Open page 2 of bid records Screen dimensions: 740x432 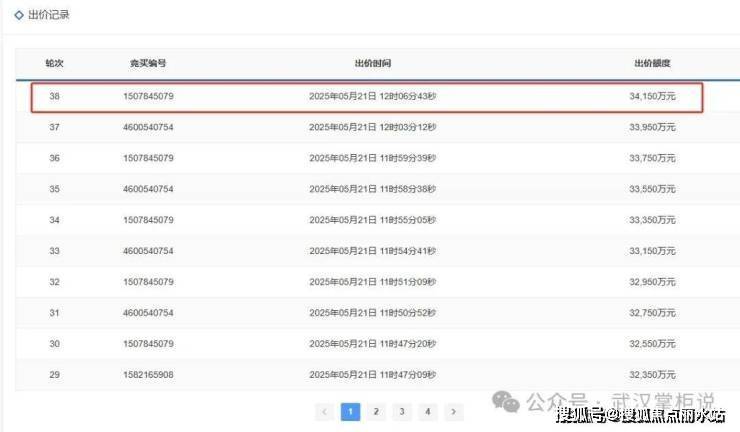pos(376,412)
